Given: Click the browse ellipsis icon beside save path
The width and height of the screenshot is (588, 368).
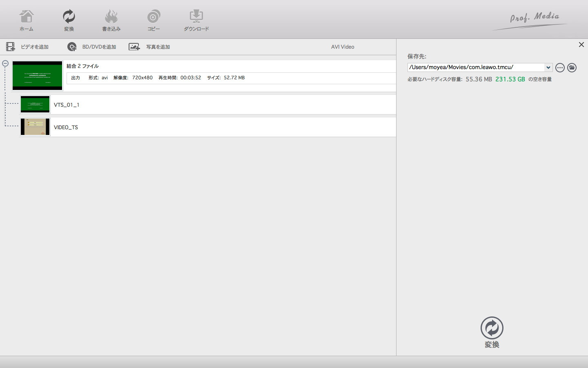Looking at the screenshot, I should tap(560, 68).
